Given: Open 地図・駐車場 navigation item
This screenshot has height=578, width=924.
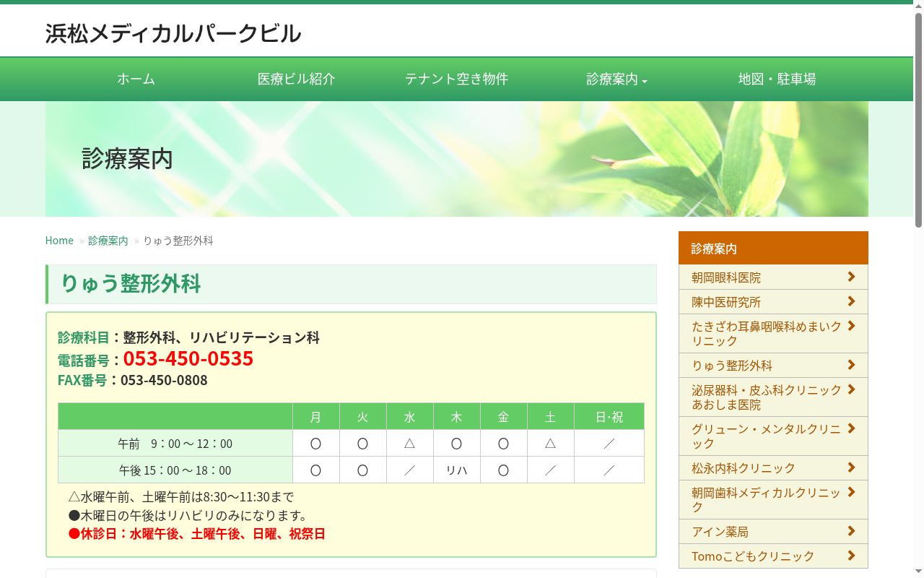Looking at the screenshot, I should [777, 79].
